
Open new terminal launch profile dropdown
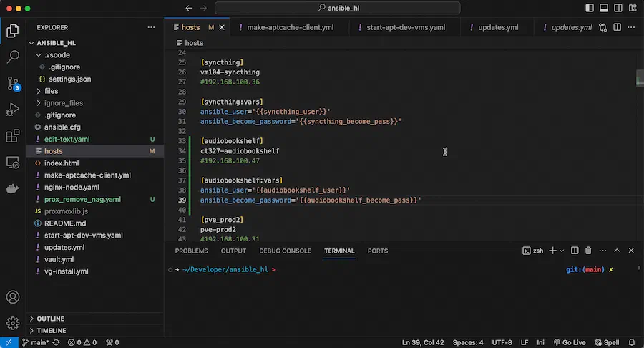[x=562, y=251]
